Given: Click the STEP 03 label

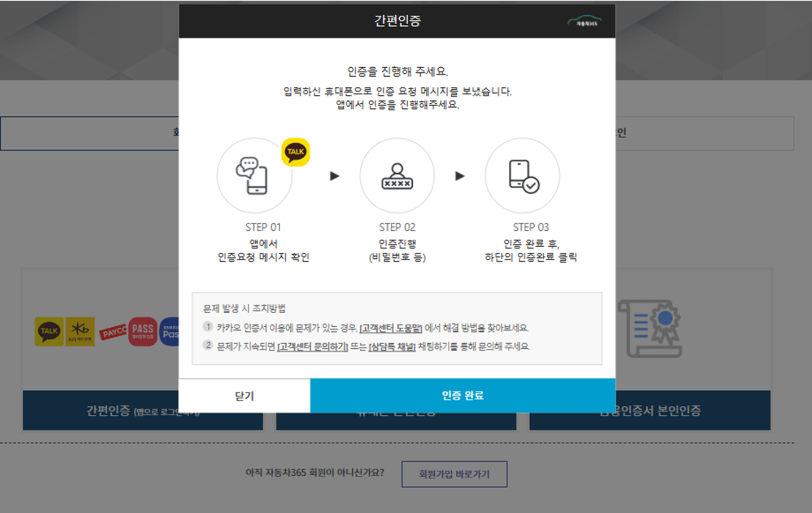Looking at the screenshot, I should coord(531,227).
